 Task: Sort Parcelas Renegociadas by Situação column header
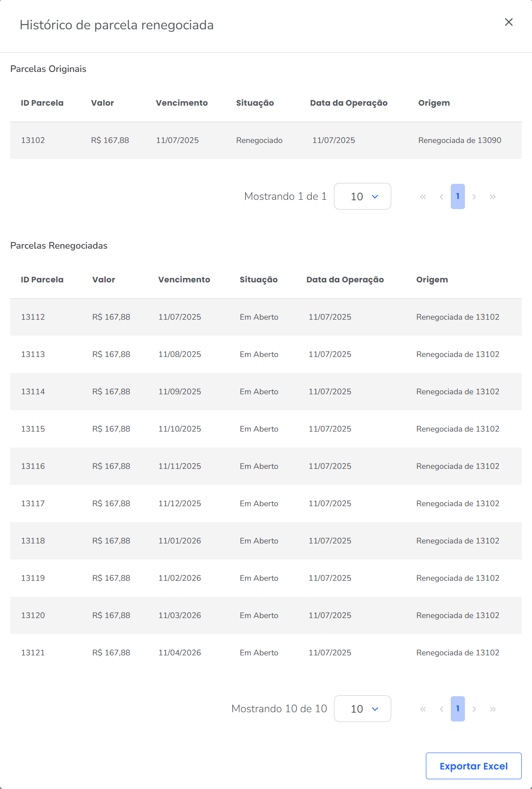[258, 280]
